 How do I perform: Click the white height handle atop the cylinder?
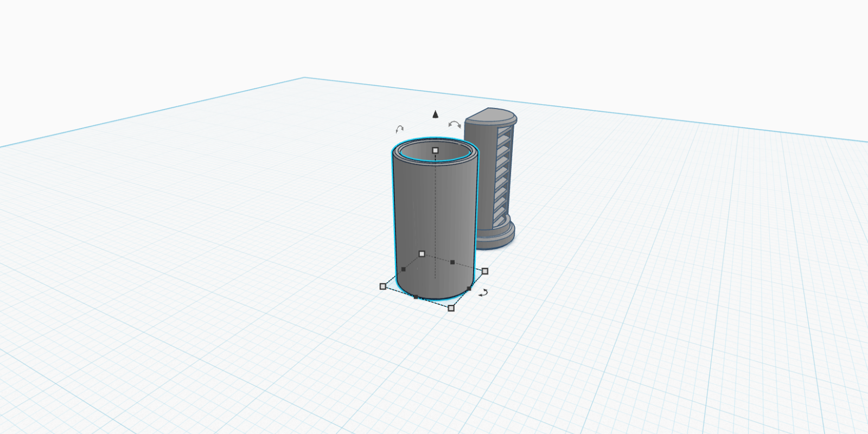(x=435, y=150)
